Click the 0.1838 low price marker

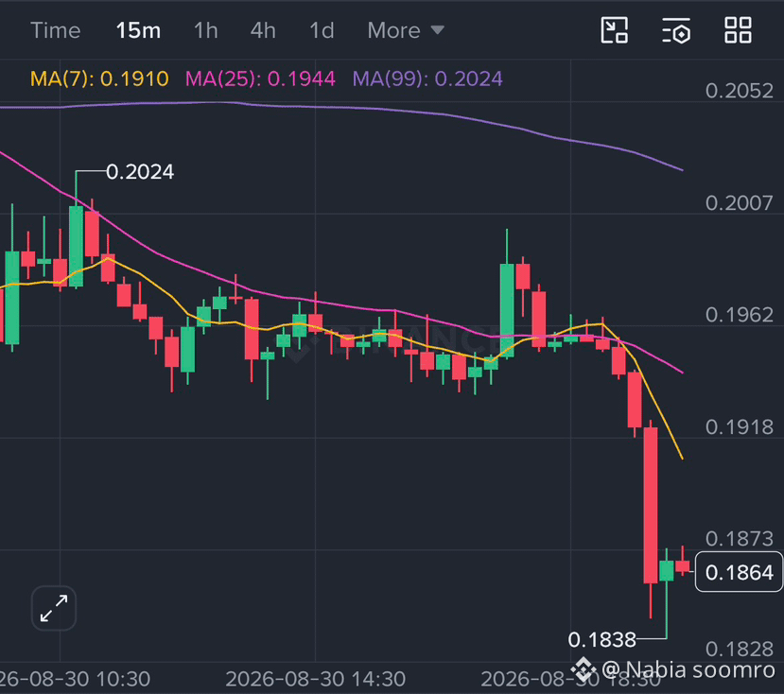tap(602, 639)
